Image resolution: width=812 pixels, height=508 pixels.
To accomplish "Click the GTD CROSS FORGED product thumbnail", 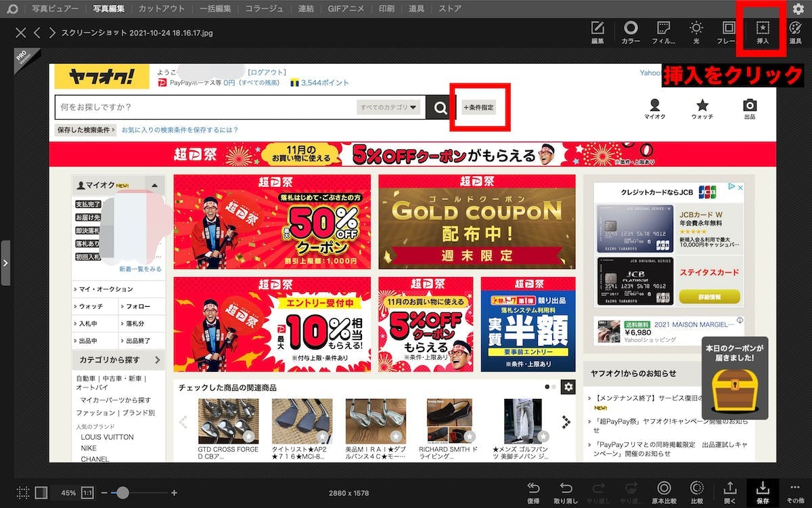I will (228, 421).
